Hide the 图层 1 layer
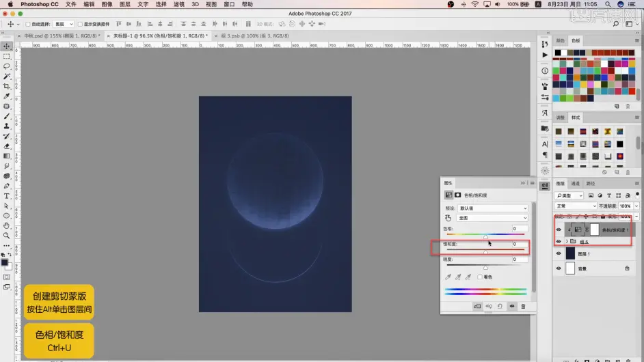The width and height of the screenshot is (644, 362). click(559, 253)
